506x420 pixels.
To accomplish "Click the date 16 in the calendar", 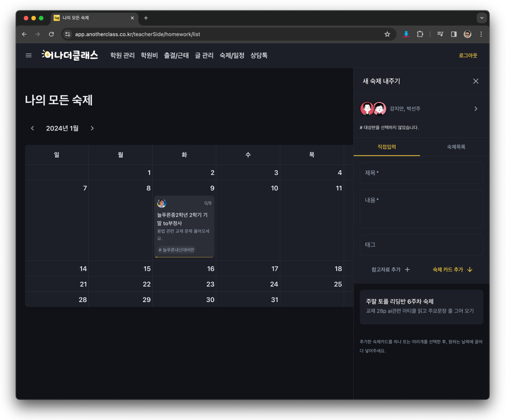I will (211, 269).
